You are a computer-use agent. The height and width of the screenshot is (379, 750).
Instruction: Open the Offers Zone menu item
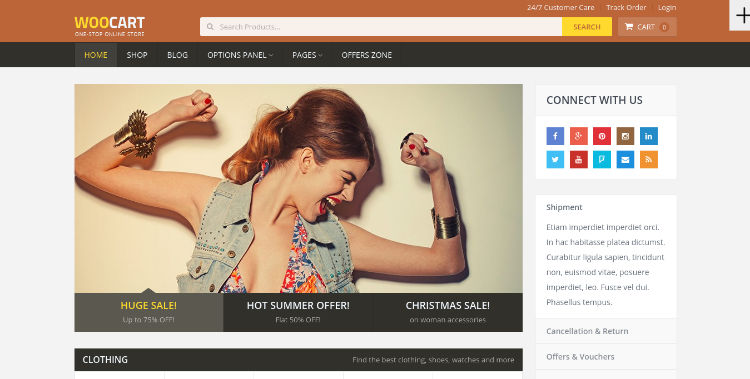click(366, 55)
